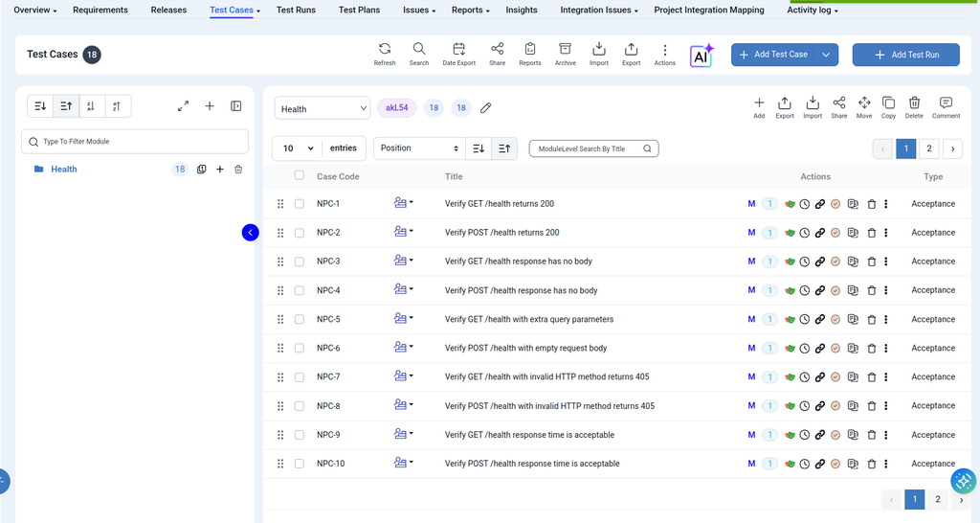Open the Archive icon in toolbar
This screenshot has height=523, width=980.
[565, 49]
